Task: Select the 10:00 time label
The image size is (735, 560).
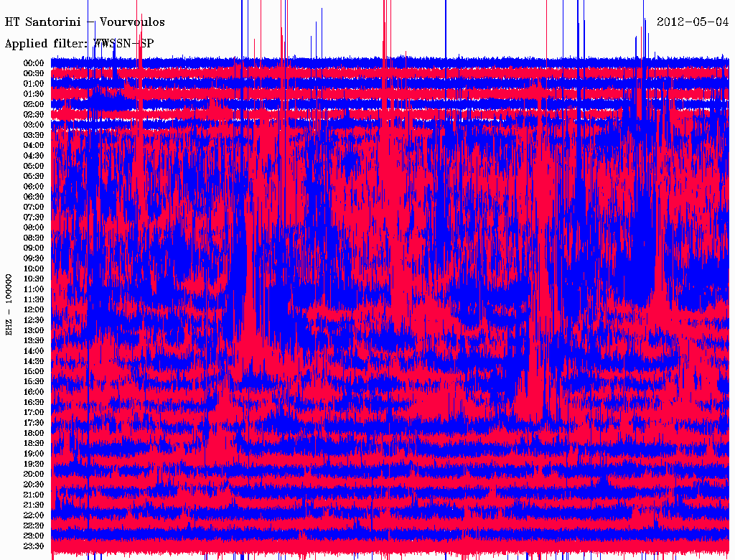Action: coord(34,269)
